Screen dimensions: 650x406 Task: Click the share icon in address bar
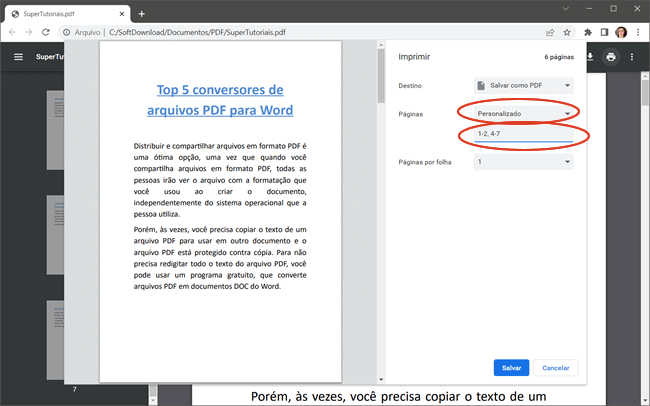549,32
